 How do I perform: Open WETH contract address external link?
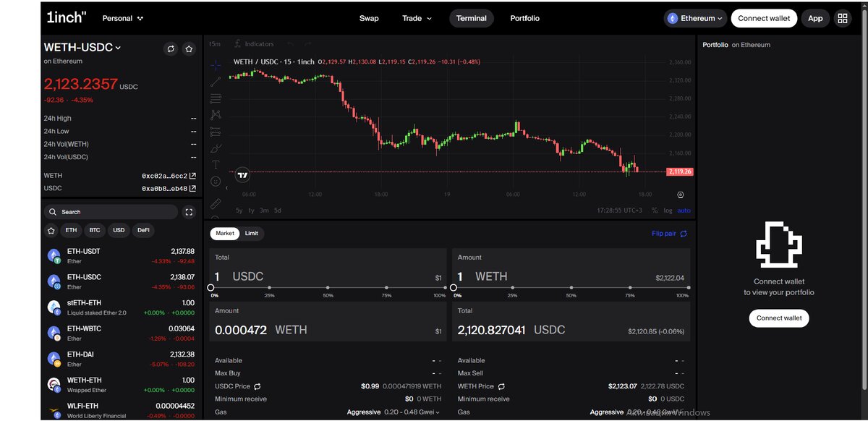(x=192, y=176)
